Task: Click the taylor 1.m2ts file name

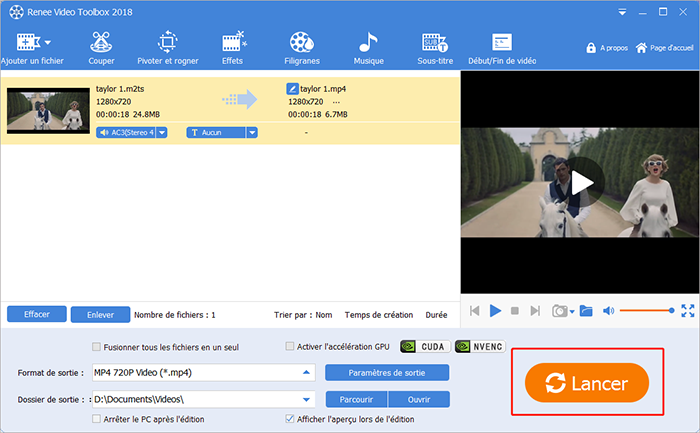Action: 120,89
